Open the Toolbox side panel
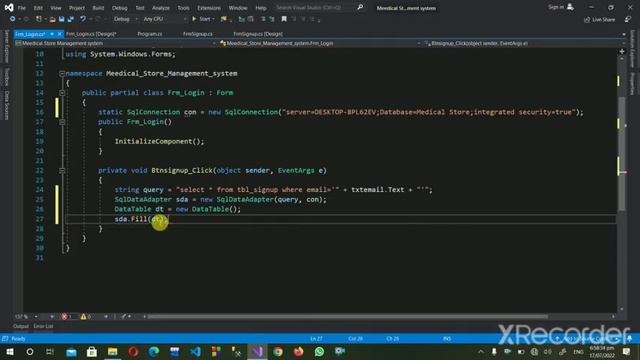 point(7,77)
